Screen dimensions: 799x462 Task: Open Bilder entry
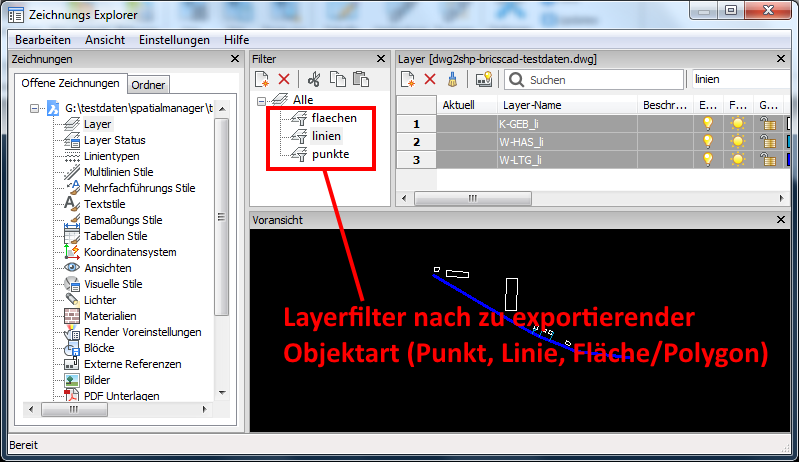pyautogui.click(x=97, y=380)
